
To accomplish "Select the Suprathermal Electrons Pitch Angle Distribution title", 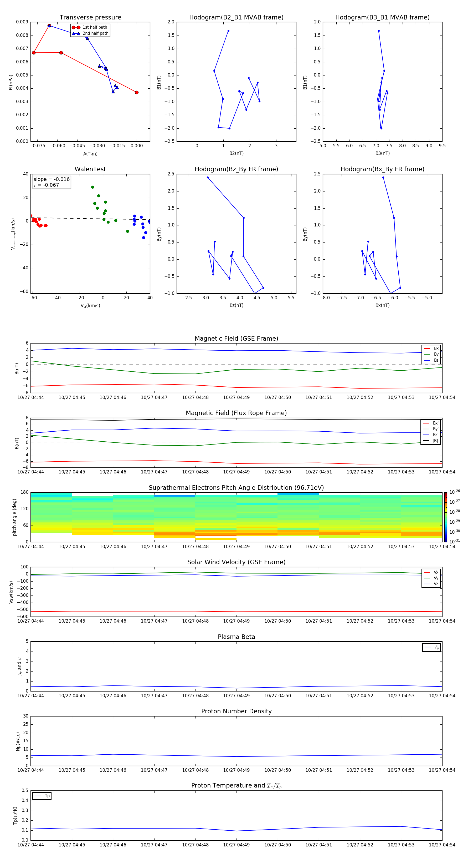I will click(x=236, y=488).
